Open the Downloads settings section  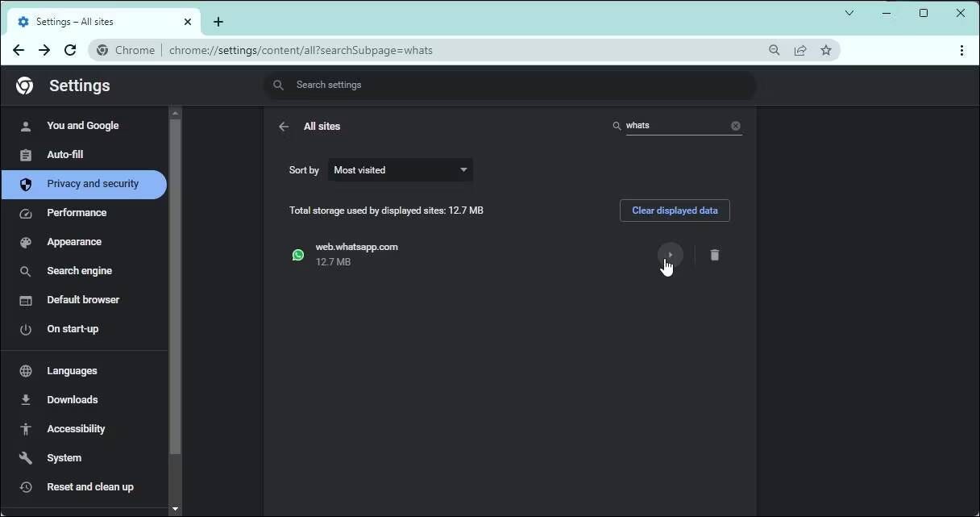[72, 399]
